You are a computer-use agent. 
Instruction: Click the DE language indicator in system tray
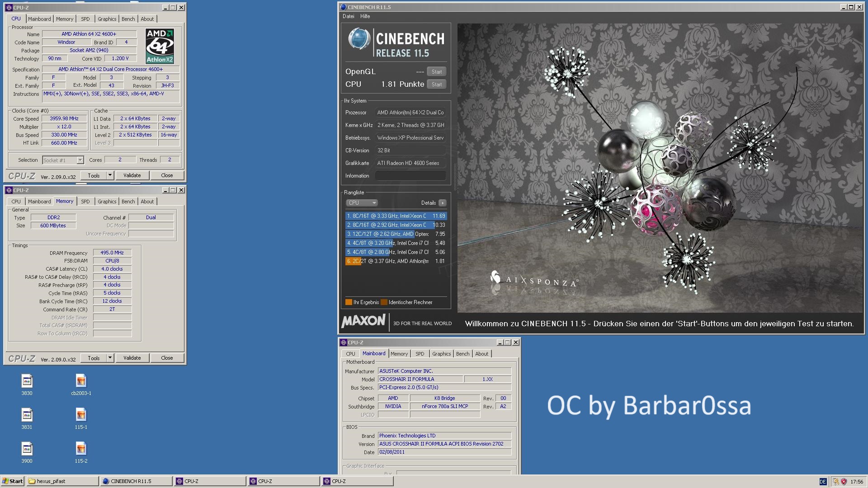point(822,482)
